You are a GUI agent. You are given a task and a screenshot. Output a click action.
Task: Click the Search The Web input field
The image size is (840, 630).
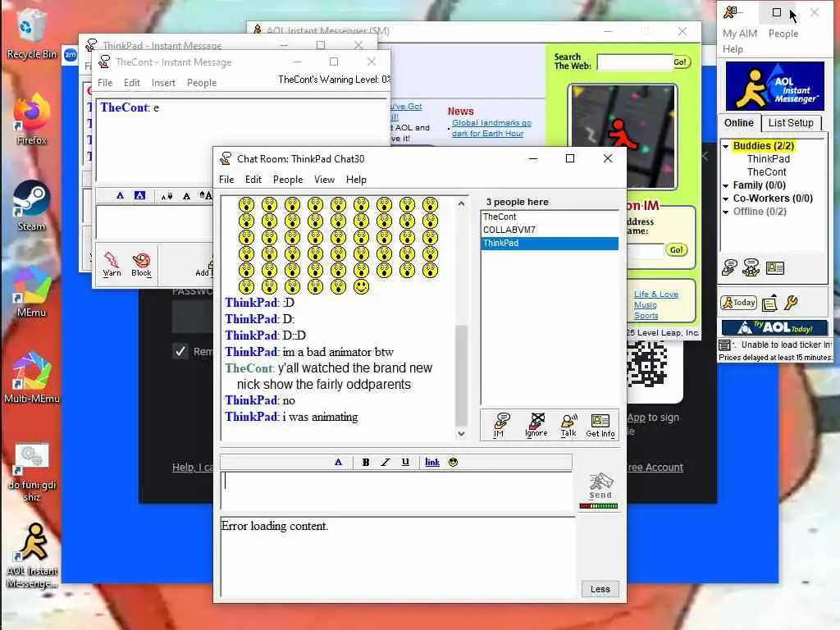635,62
